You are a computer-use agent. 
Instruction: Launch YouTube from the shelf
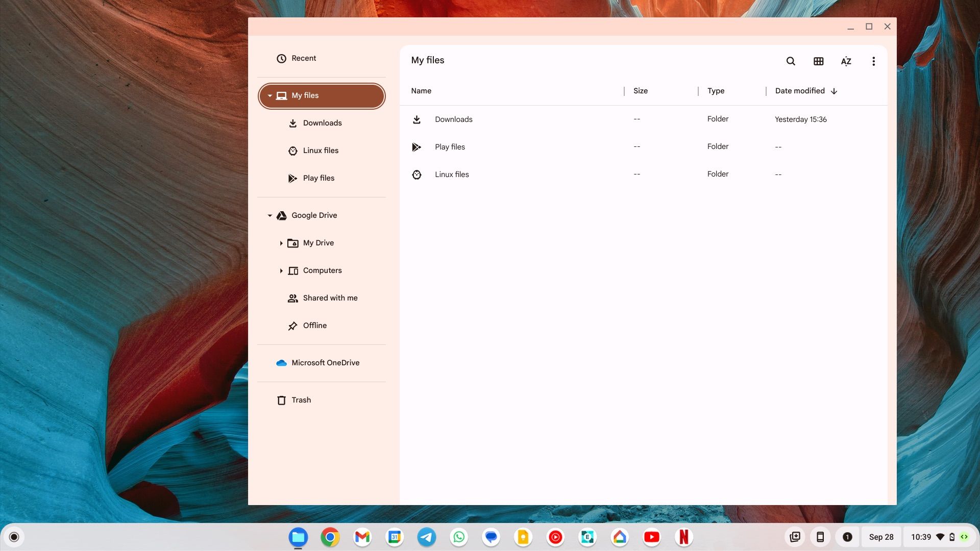[651, 537]
